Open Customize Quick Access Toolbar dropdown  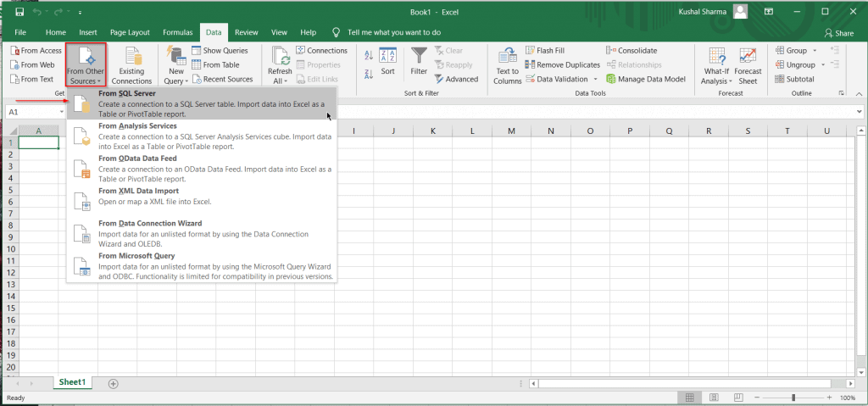[x=80, y=12]
